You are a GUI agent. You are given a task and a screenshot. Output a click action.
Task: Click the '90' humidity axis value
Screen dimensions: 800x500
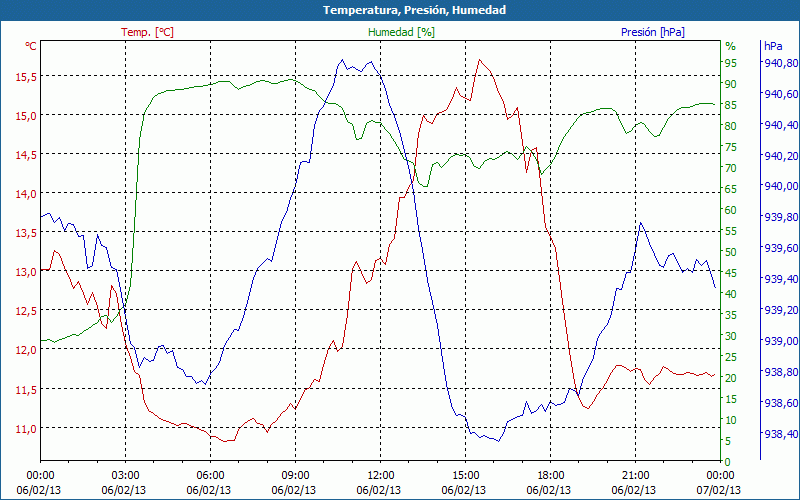pyautogui.click(x=731, y=84)
